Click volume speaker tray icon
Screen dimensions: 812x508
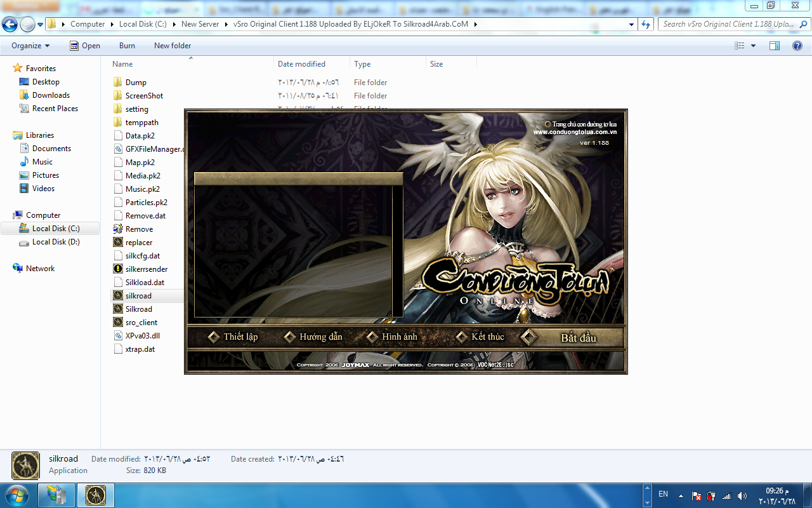[742, 495]
